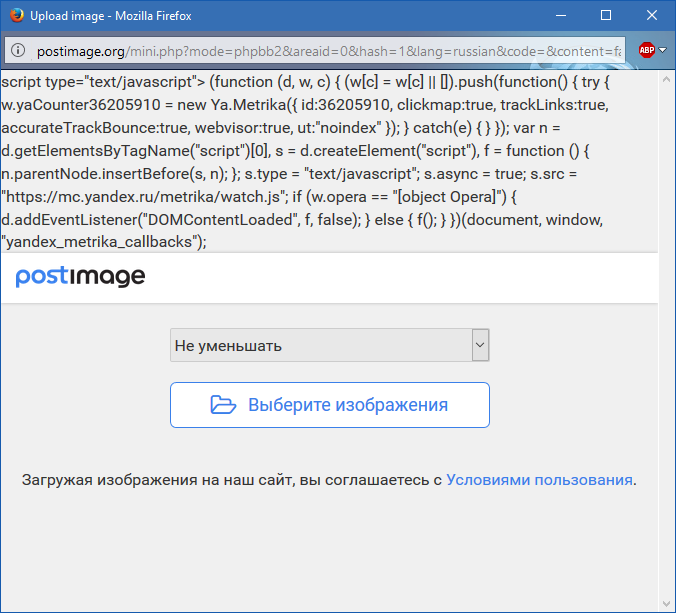Screen dimensions: 676x613
Task: Click the scrollbar down arrow
Action: point(667,604)
